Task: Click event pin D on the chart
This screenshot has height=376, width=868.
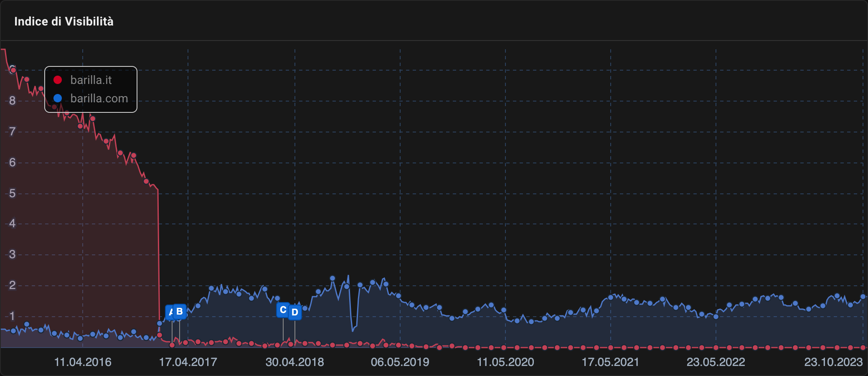Action: coord(295,312)
